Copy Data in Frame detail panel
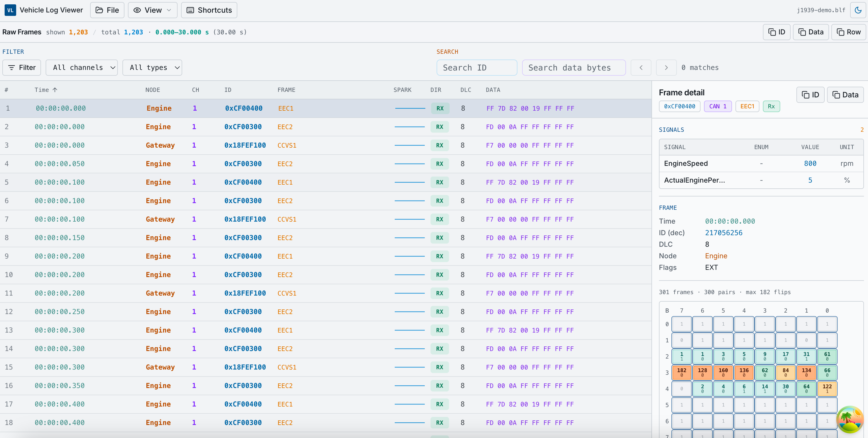The height and width of the screenshot is (438, 868). (x=845, y=95)
